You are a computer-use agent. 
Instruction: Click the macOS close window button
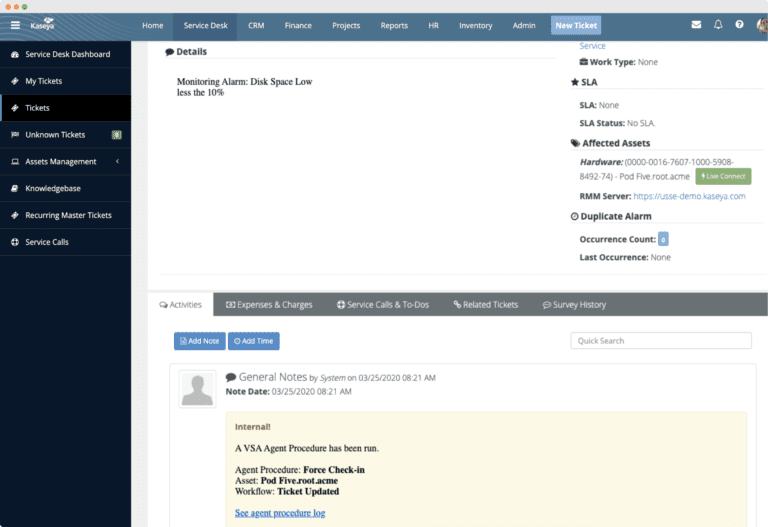click(x=8, y=7)
